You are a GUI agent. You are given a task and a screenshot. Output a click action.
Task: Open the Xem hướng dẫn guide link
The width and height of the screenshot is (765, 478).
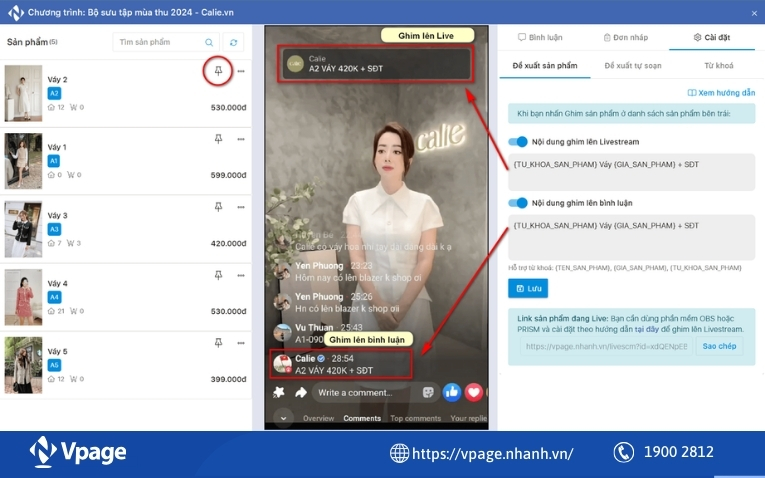click(721, 93)
